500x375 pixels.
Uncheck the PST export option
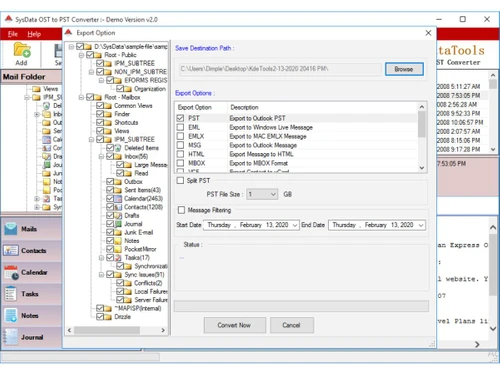180,118
